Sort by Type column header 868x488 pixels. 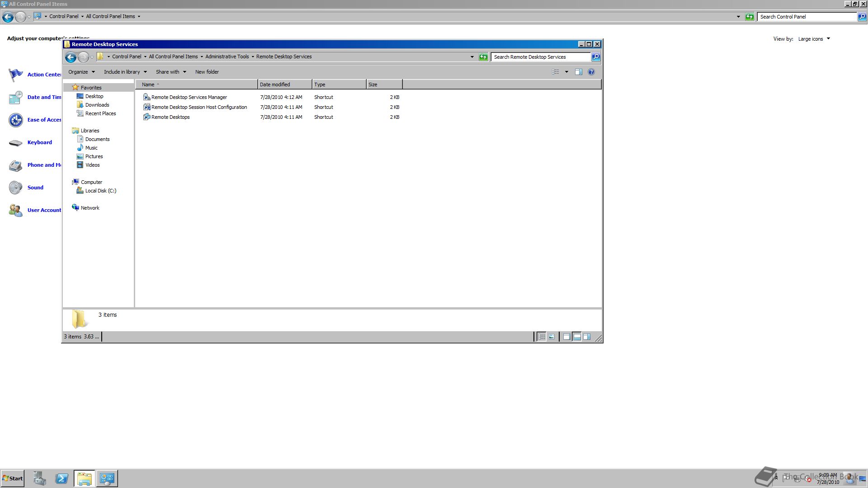[x=339, y=84]
